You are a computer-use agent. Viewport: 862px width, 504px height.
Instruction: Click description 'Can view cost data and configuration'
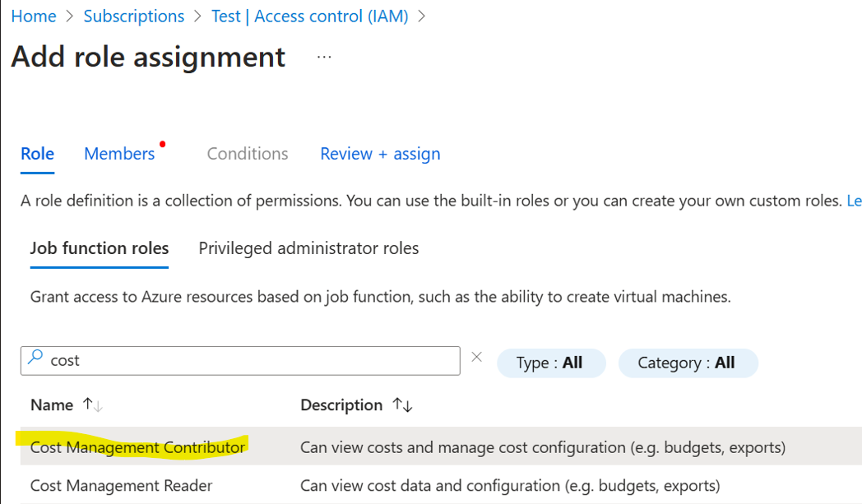[510, 486]
